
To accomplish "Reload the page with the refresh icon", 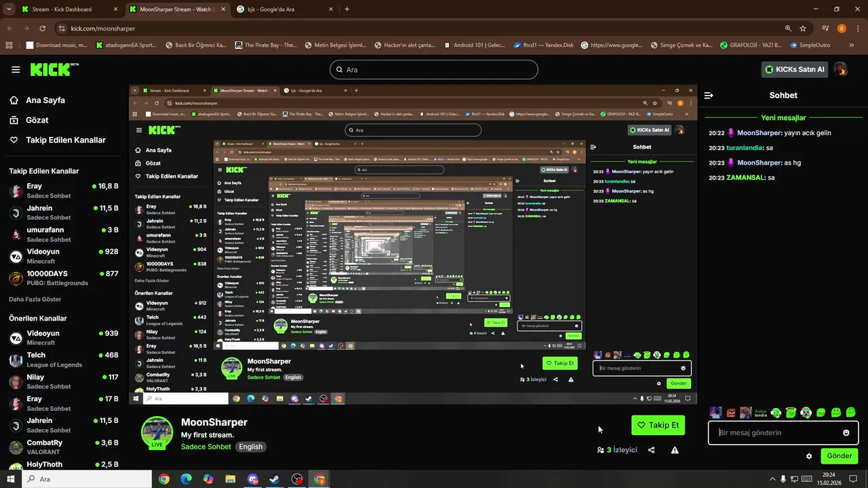I will pos(42,28).
